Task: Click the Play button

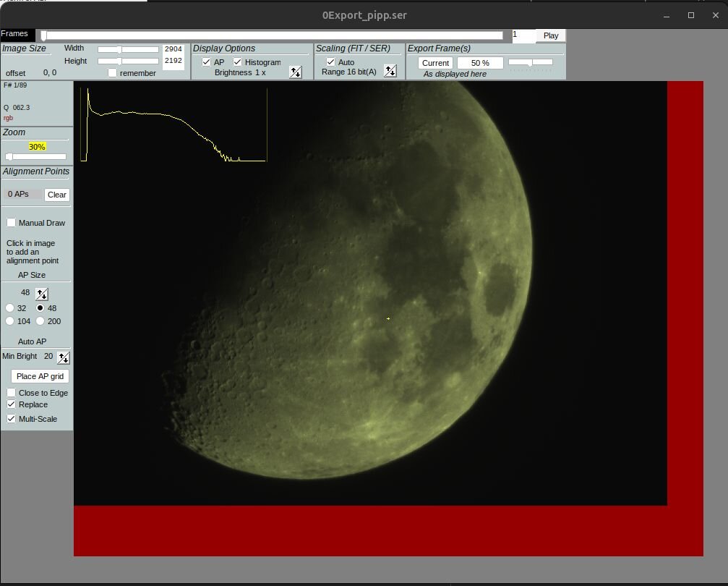Action: (x=551, y=35)
